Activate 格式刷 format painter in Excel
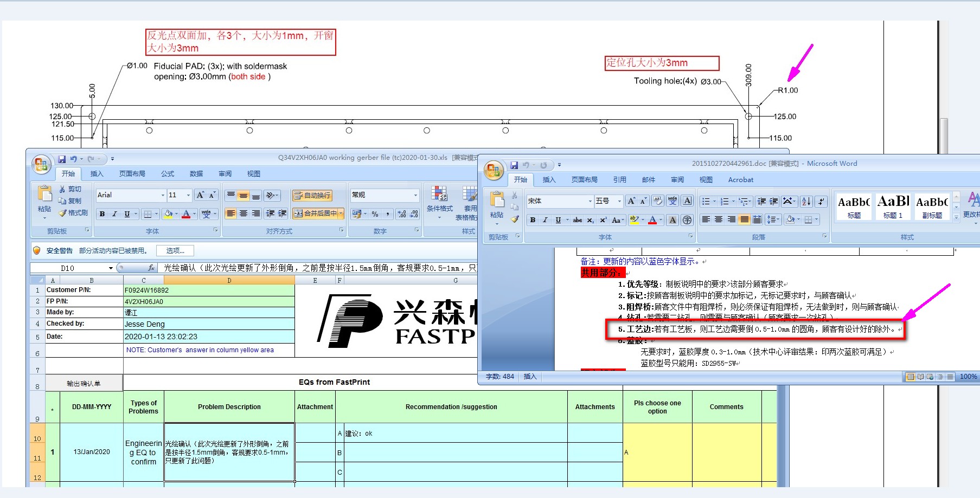The width and height of the screenshot is (980, 498). tap(73, 213)
